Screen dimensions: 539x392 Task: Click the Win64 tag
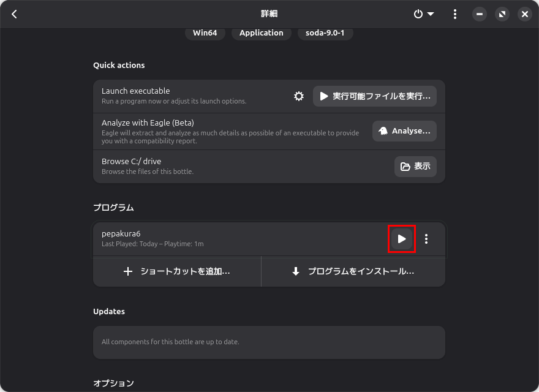point(205,33)
